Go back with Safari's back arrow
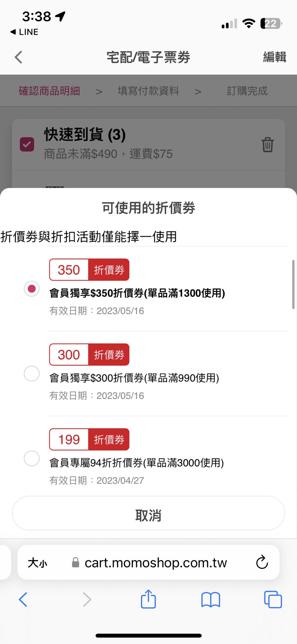This screenshot has height=644, width=297. click(23, 600)
